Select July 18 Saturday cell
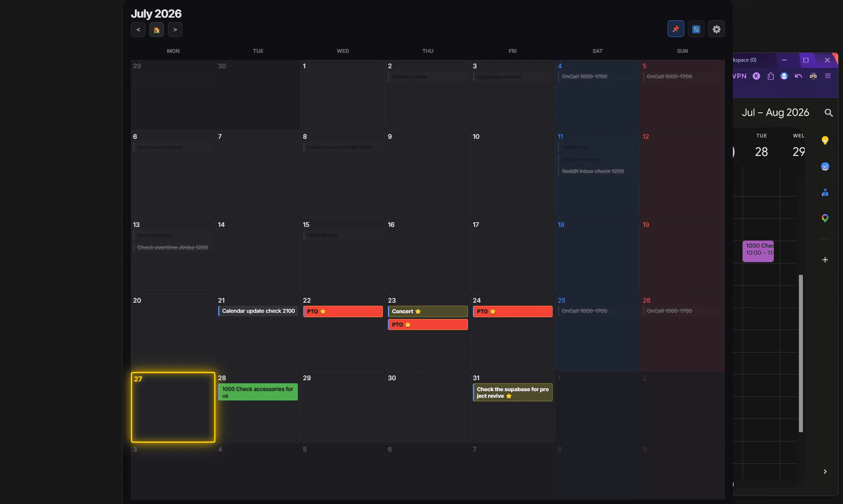Viewport: 843px width, 504px height. [598, 256]
